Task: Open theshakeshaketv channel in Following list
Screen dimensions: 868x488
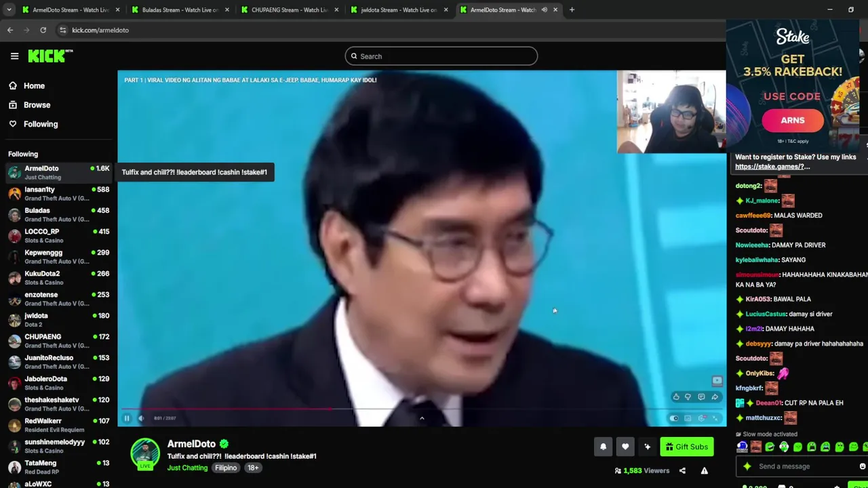Action: pyautogui.click(x=58, y=403)
